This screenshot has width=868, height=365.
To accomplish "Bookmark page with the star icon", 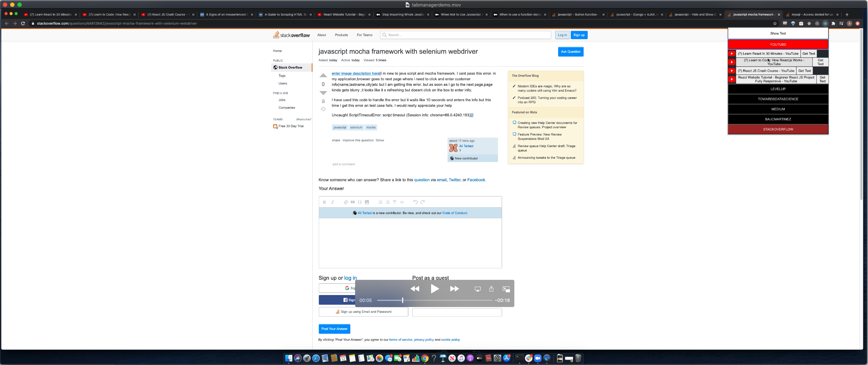I will 775,24.
